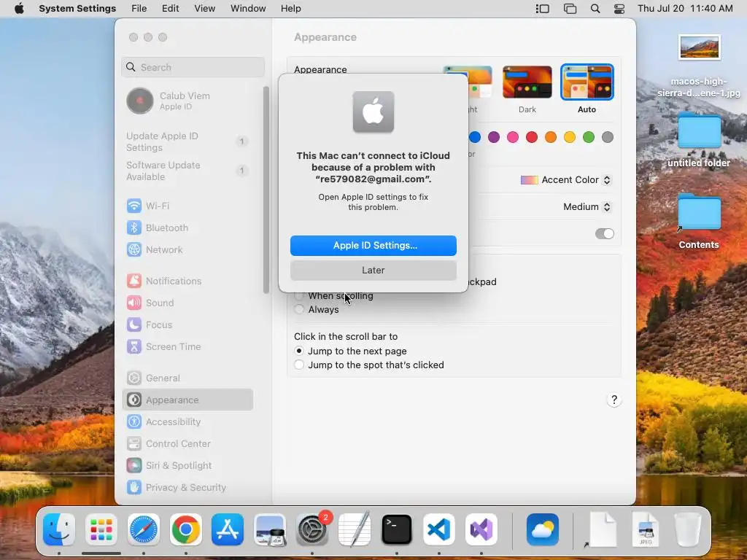Viewport: 747px width, 560px height.
Task: Open Spotlight search in menu bar
Action: pyautogui.click(x=595, y=9)
